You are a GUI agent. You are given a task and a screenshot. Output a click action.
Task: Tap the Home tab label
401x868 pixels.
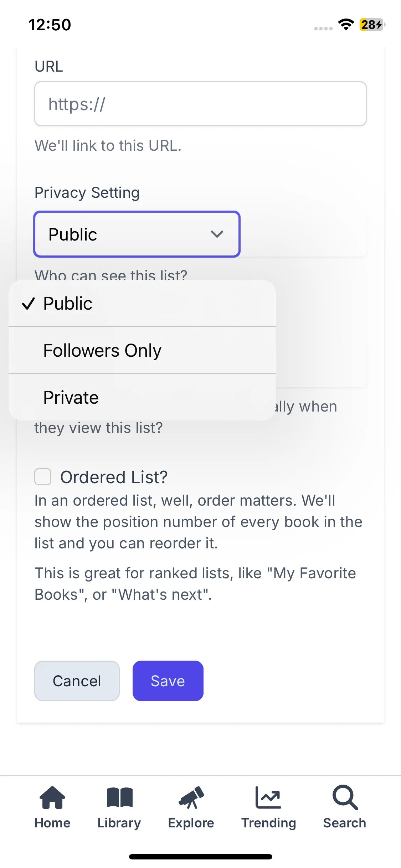click(x=52, y=823)
